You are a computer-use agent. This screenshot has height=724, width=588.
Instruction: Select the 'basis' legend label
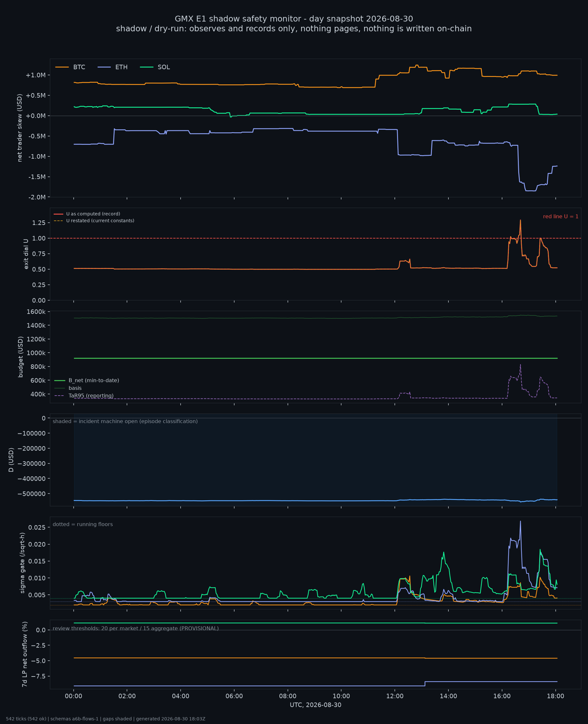click(x=75, y=388)
